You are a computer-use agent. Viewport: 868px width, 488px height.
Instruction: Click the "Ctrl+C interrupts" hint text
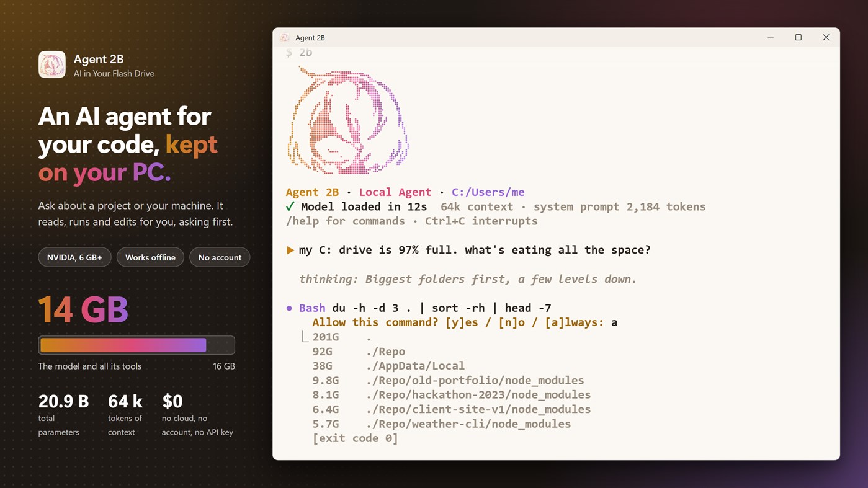pyautogui.click(x=481, y=221)
